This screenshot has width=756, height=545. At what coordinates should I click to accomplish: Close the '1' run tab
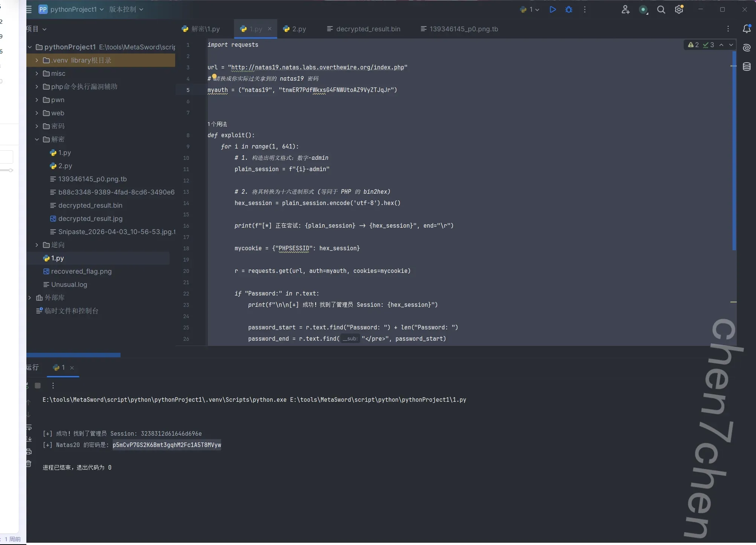pos(72,368)
